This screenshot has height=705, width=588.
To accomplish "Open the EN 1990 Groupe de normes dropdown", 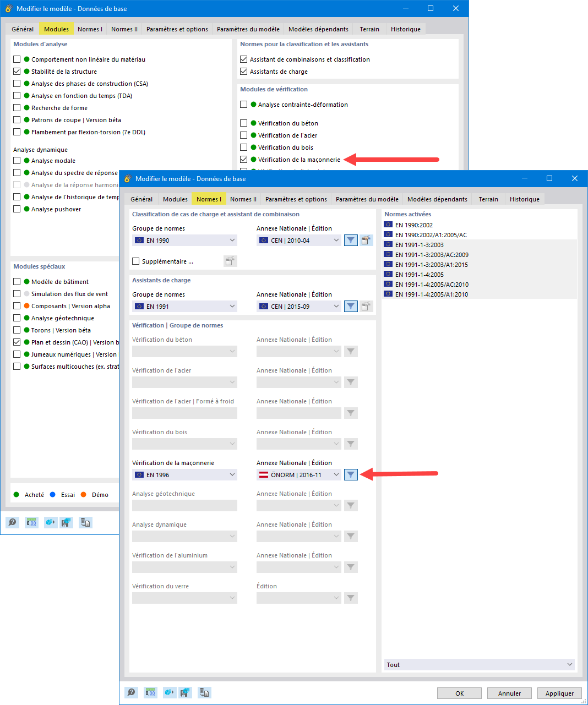I will point(184,241).
